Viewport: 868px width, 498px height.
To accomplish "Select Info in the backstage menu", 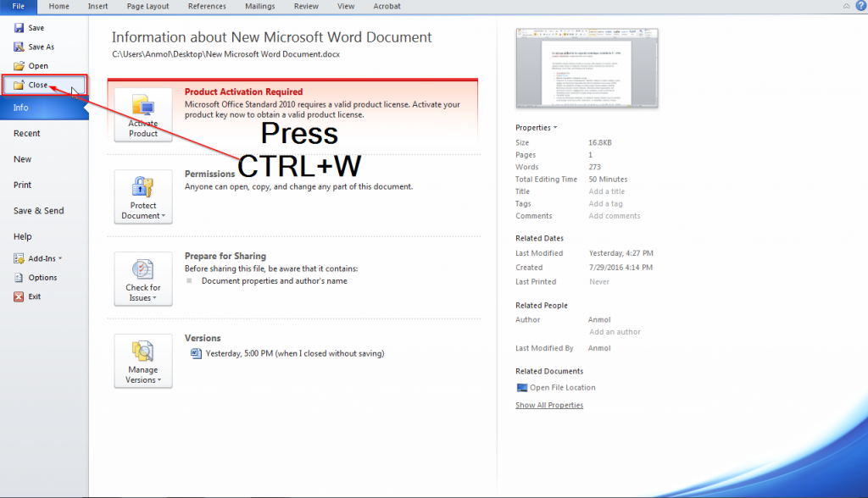I will tap(44, 108).
